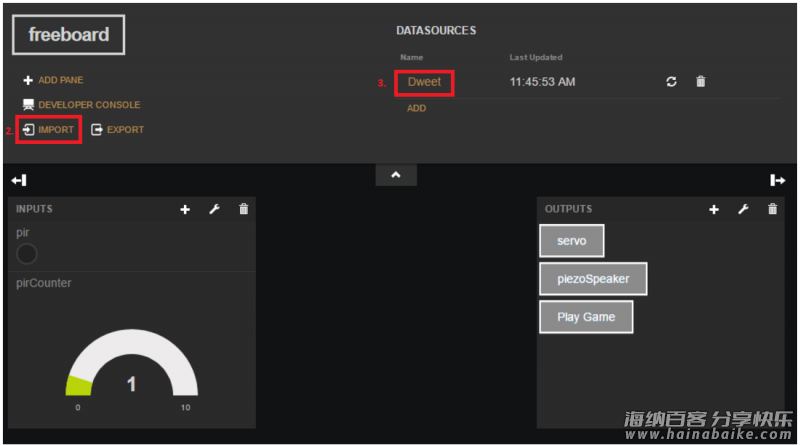
Task: Click the 11:45:53 AM last updated time
Action: pos(542,82)
